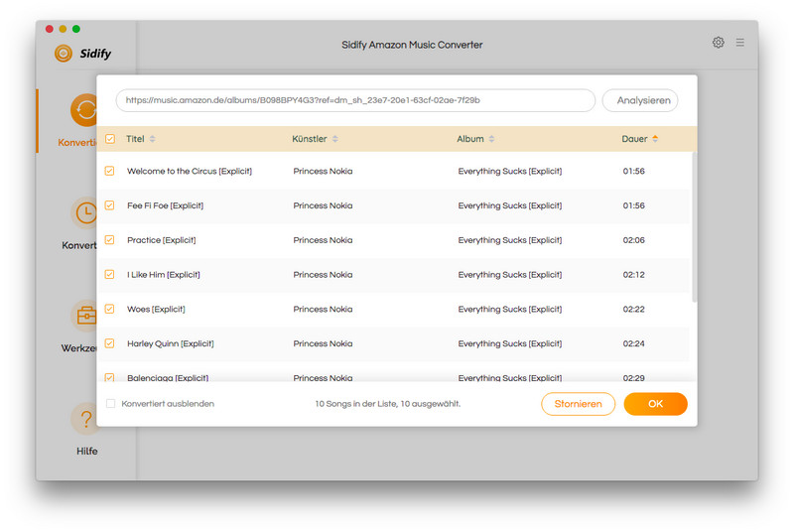
Task: Click the Konvertiert label in the sidebar
Action: pyautogui.click(x=79, y=245)
